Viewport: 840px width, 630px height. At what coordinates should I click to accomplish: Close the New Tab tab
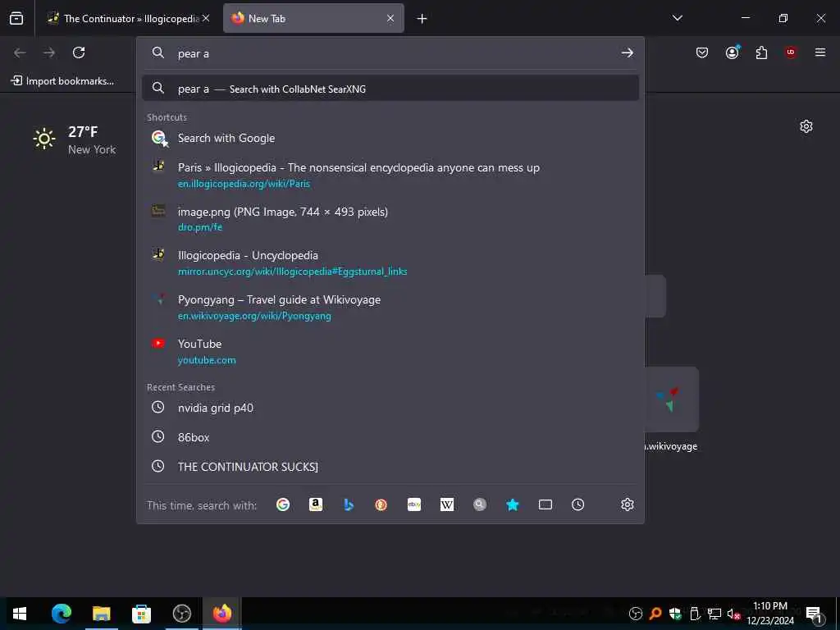pyautogui.click(x=390, y=18)
